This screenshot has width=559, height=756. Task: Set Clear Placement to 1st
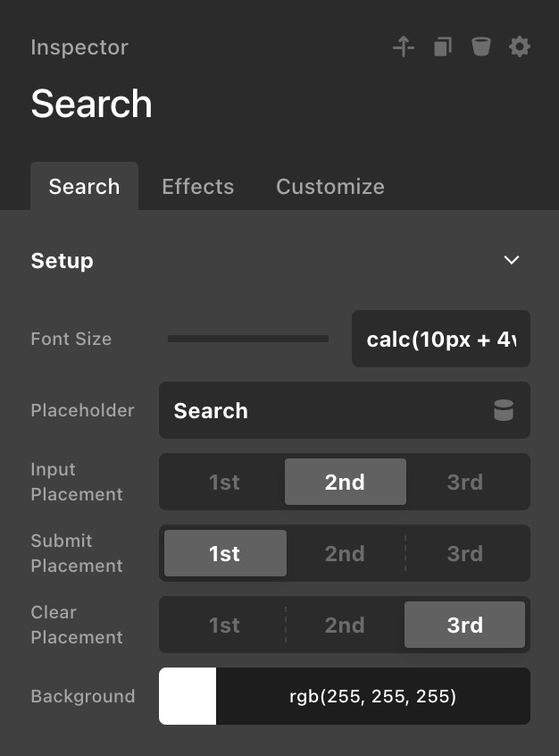(x=224, y=626)
